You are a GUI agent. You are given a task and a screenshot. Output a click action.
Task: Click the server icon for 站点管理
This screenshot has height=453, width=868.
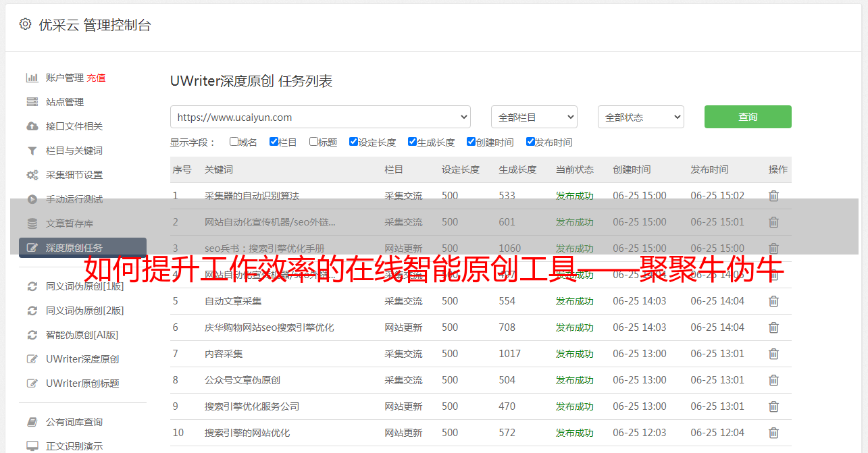32,102
